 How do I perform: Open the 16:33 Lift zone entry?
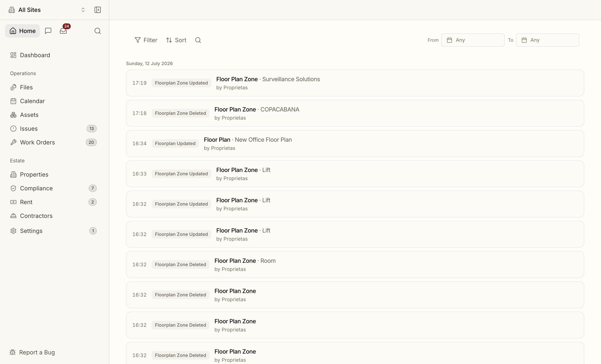pyautogui.click(x=355, y=174)
